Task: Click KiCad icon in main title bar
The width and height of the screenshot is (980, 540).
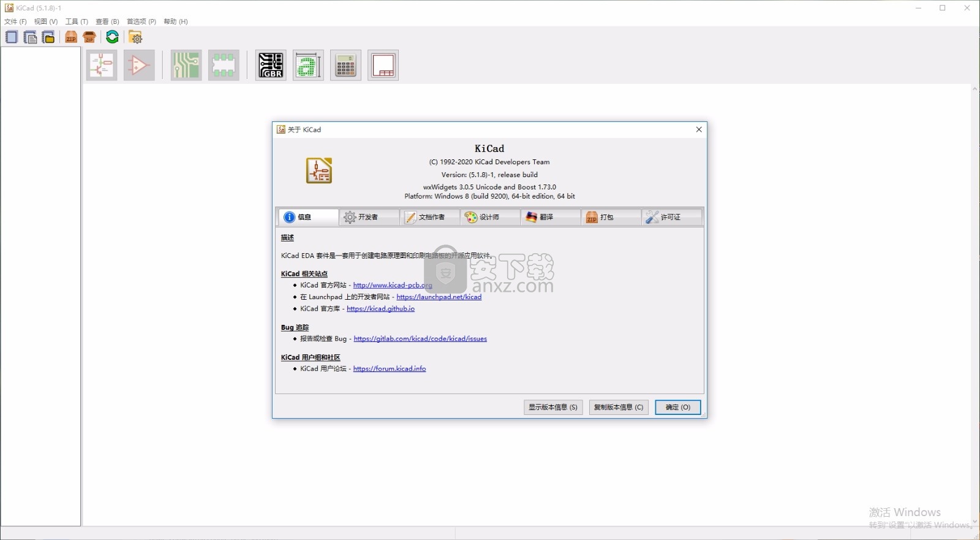Action: click(9, 8)
